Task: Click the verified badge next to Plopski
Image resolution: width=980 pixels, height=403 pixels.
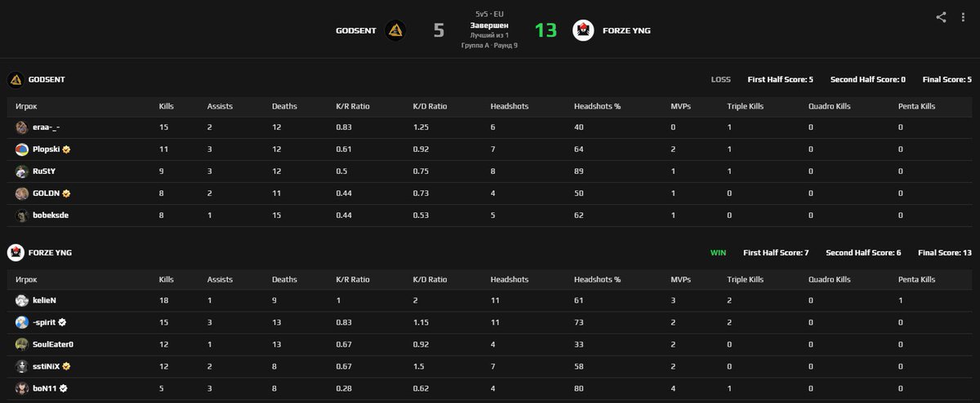Action: 67,149
